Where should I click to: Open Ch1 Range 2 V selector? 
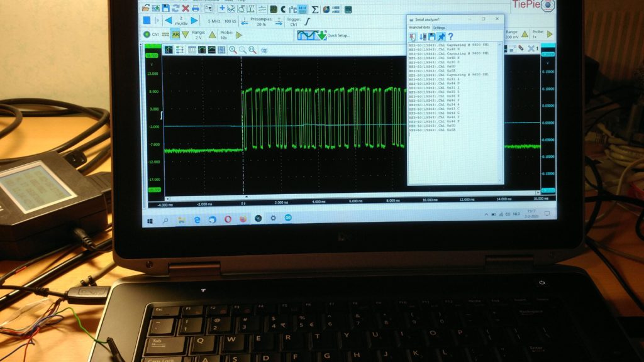198,35
